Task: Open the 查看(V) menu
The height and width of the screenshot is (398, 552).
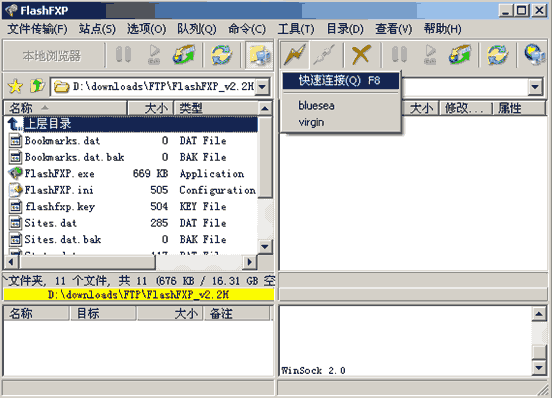Action: pyautogui.click(x=394, y=29)
